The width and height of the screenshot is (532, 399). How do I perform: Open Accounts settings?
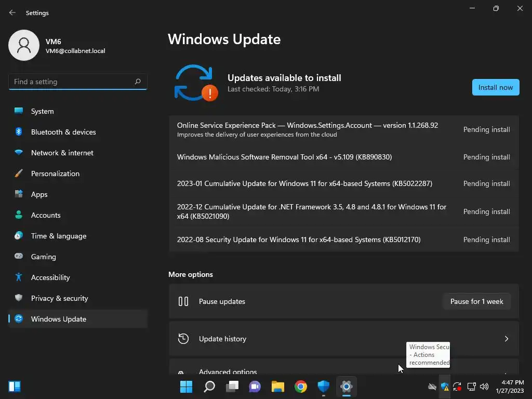click(x=78, y=215)
